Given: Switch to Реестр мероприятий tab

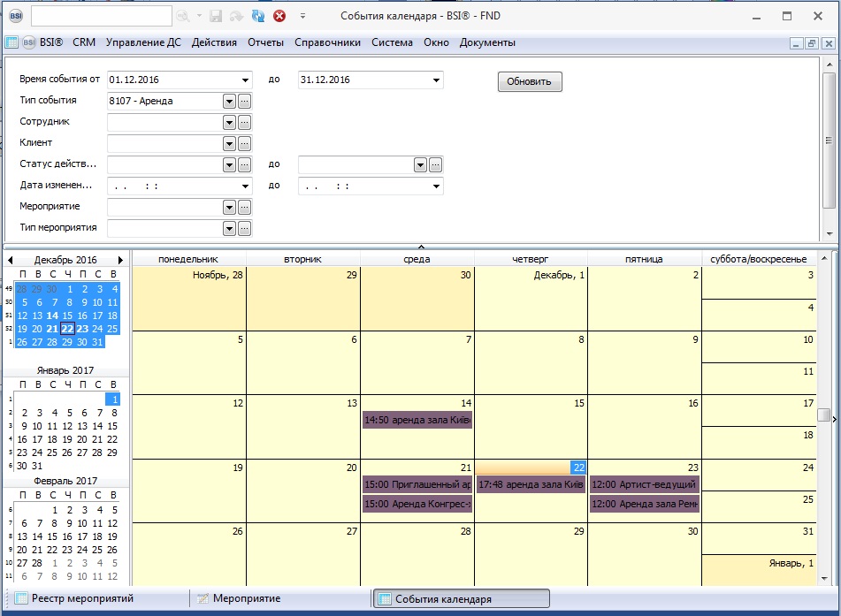Looking at the screenshot, I should tap(82, 599).
